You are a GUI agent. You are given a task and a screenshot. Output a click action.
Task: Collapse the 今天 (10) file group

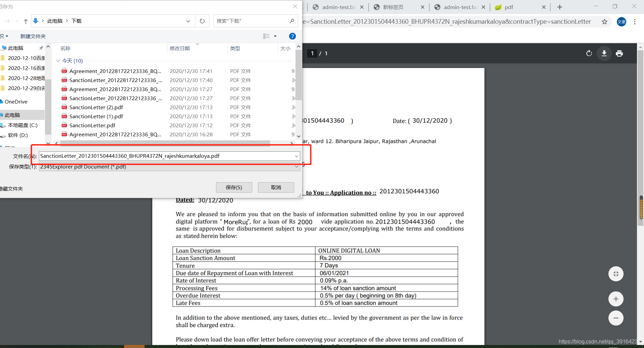tap(58, 61)
